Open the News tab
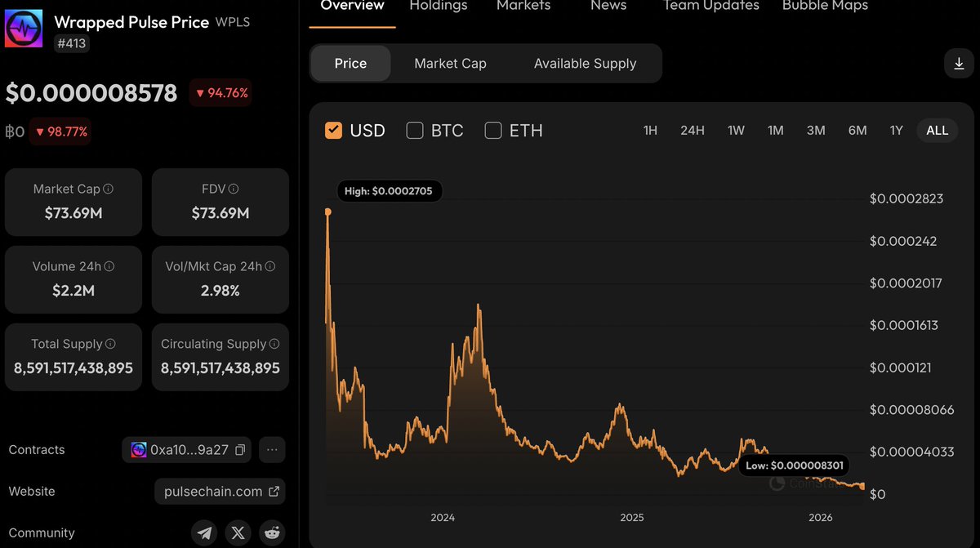The image size is (980, 548). [x=608, y=7]
